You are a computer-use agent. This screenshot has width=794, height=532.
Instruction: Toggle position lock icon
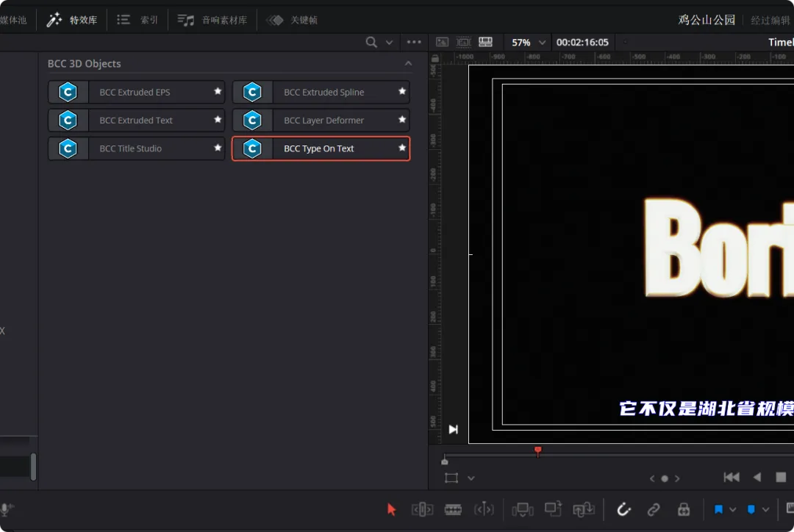[x=684, y=509]
